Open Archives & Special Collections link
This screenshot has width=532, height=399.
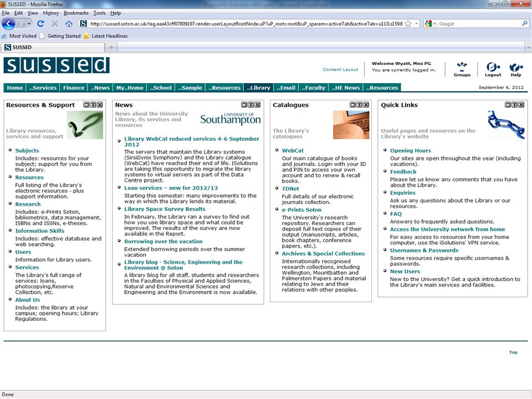coord(323,253)
